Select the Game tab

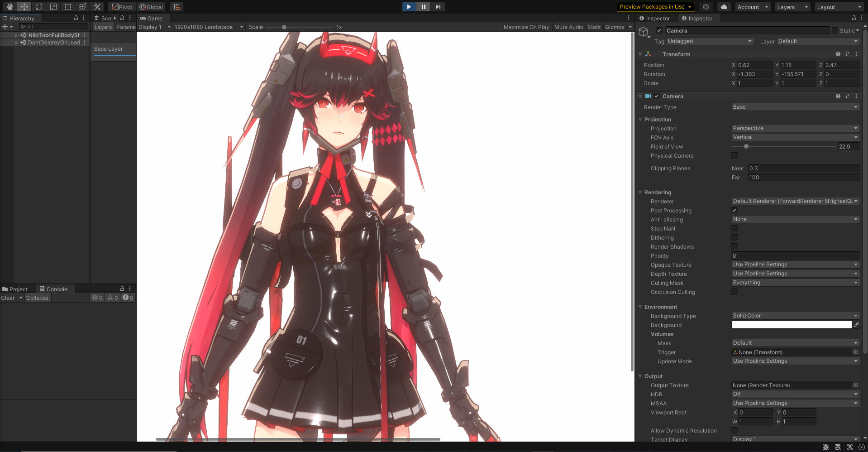point(151,18)
